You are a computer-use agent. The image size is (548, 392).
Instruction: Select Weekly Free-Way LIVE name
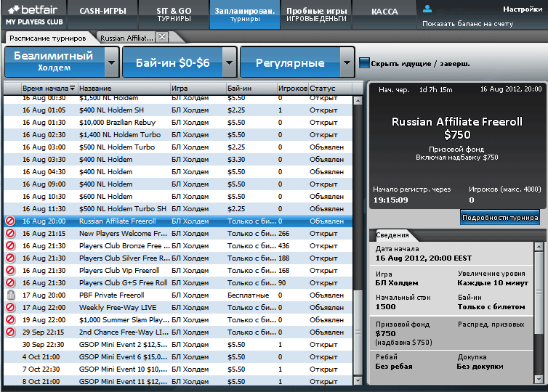118,307
